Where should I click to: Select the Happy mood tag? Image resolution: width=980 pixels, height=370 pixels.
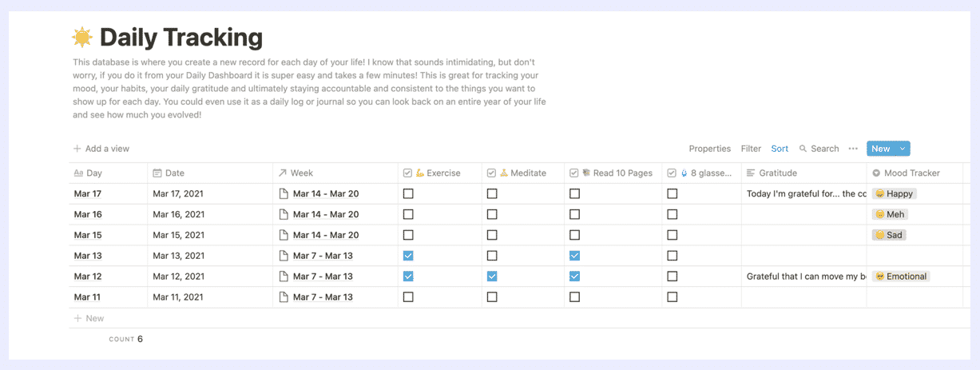(x=894, y=193)
